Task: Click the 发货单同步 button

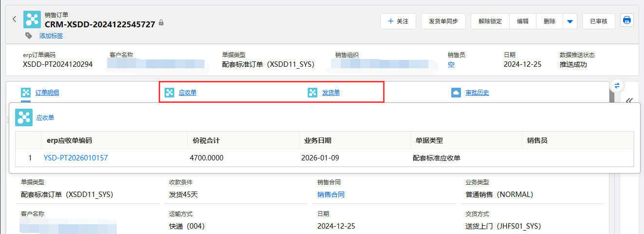Action: (443, 21)
